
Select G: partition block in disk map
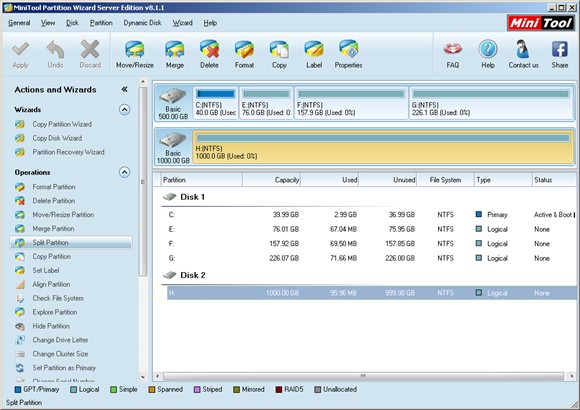(x=491, y=103)
